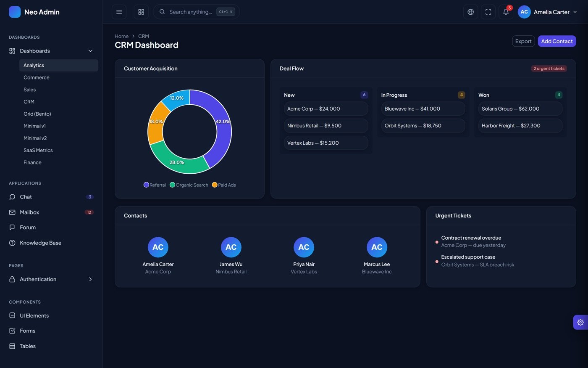Click the Forms checkbox icon
The height and width of the screenshot is (368, 588).
(12, 331)
